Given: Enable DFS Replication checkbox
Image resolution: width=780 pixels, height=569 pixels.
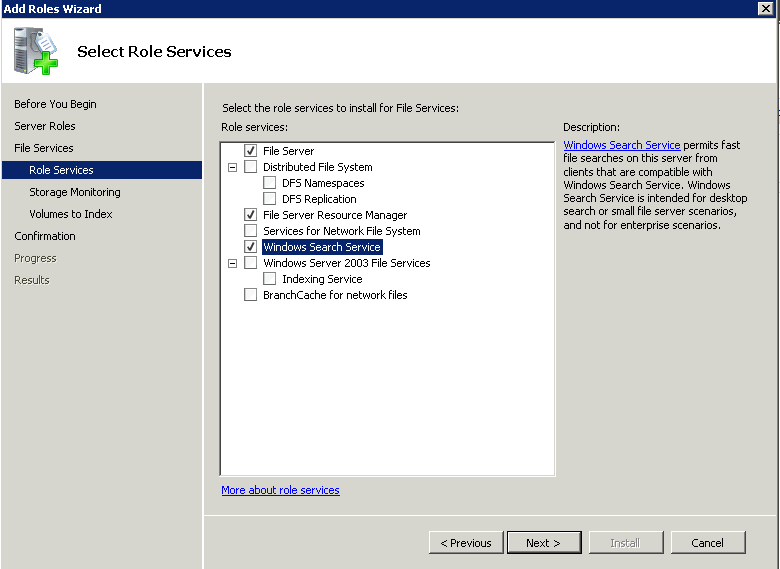Looking at the screenshot, I should coord(270,198).
